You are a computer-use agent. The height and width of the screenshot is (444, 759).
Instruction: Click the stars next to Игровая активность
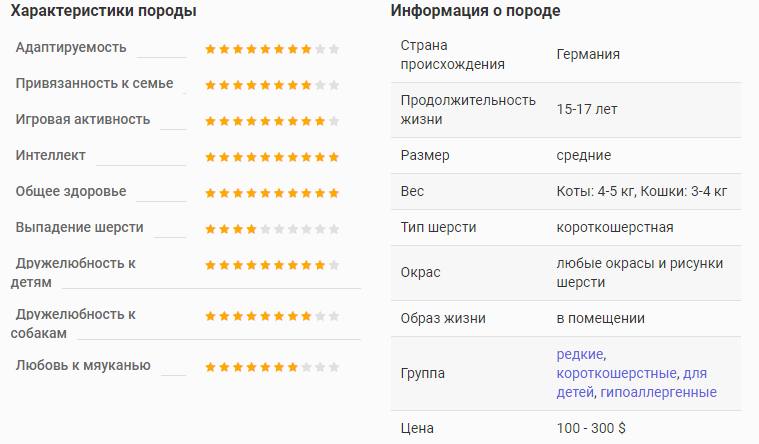pos(272,121)
